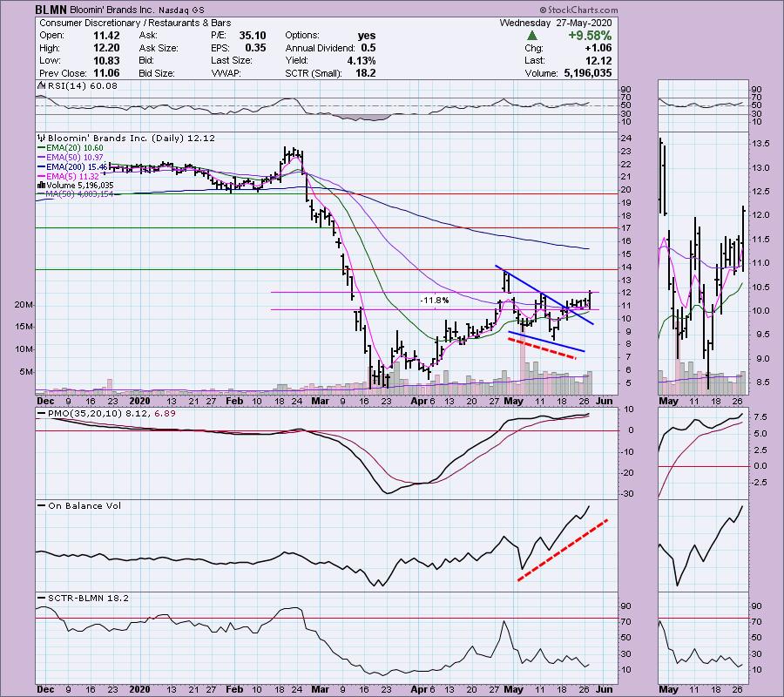Click the Prev Close value 11.06
784x697 pixels.
coord(106,73)
